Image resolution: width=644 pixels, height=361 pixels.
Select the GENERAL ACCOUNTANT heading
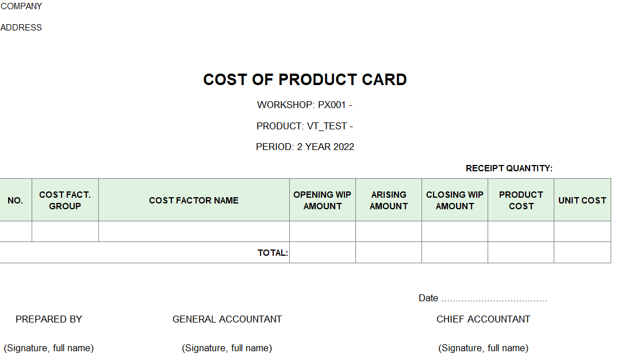pos(227,319)
